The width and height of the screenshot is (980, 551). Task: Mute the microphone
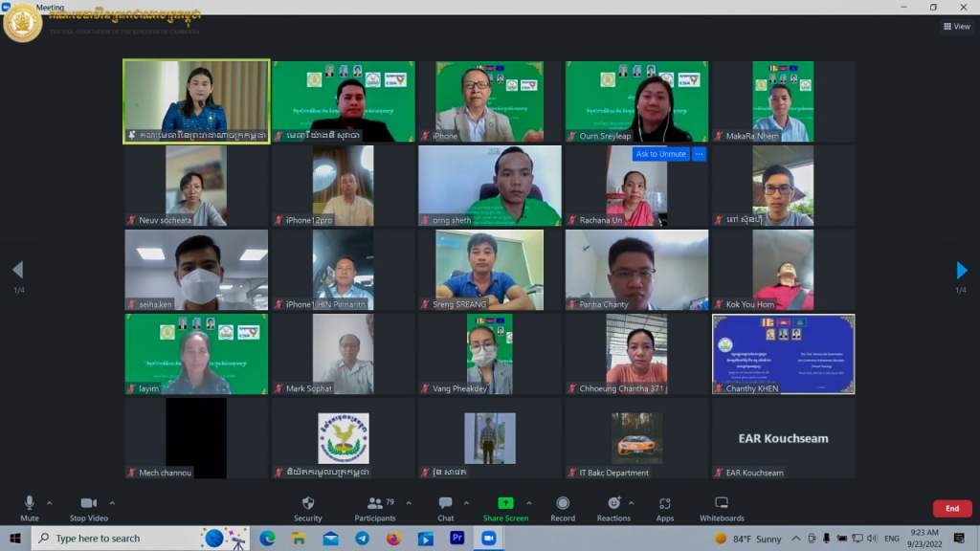(30, 508)
